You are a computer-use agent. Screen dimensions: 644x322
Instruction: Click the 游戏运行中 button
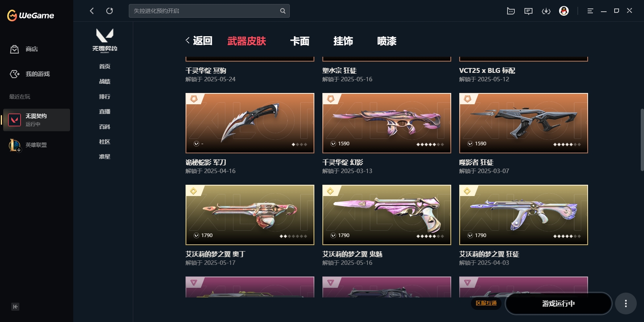558,303
